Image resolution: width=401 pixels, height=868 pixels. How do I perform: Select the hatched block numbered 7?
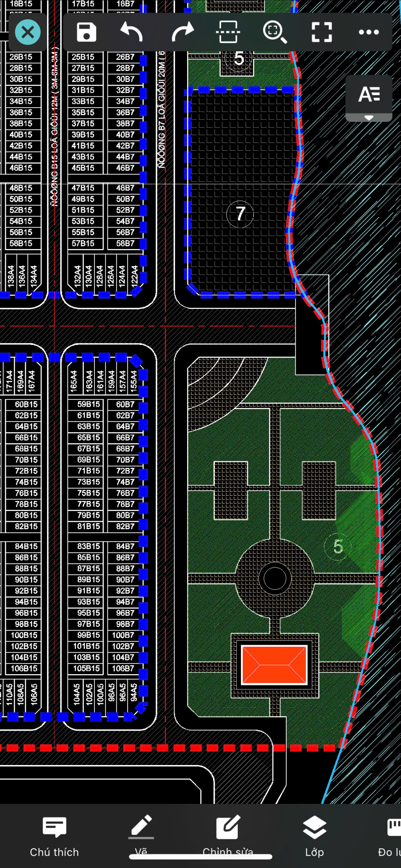pos(240,214)
